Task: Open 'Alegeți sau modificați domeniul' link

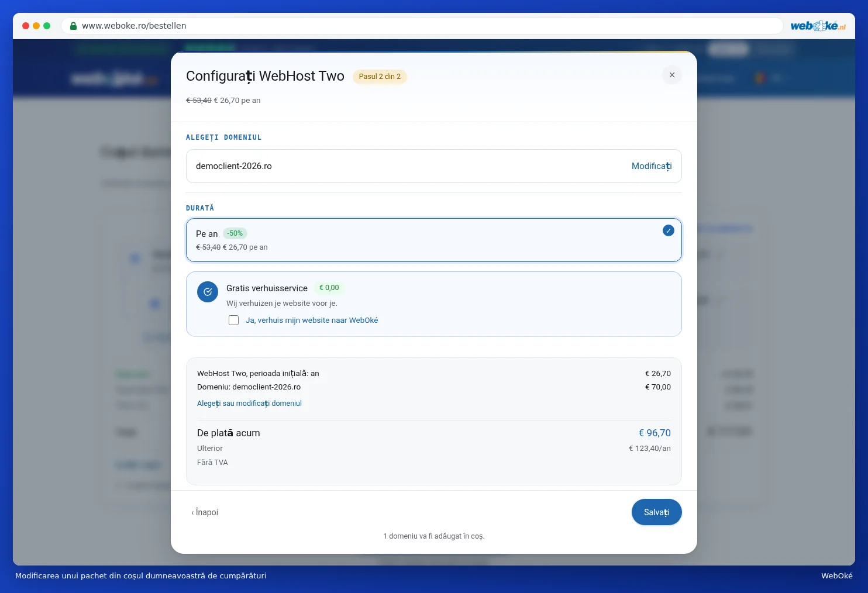Action: (249, 404)
